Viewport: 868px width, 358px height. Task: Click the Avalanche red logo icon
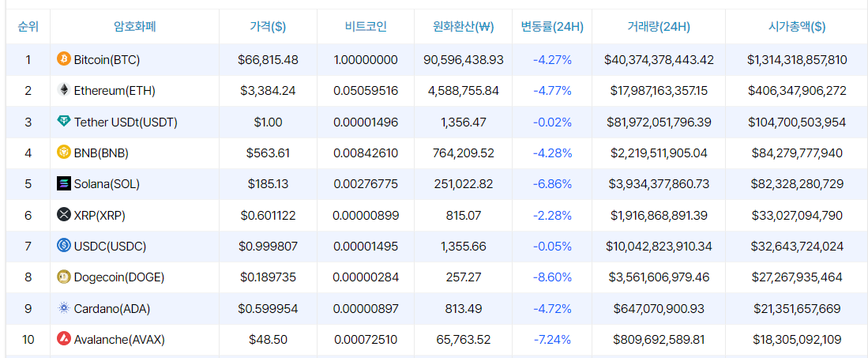pos(64,338)
